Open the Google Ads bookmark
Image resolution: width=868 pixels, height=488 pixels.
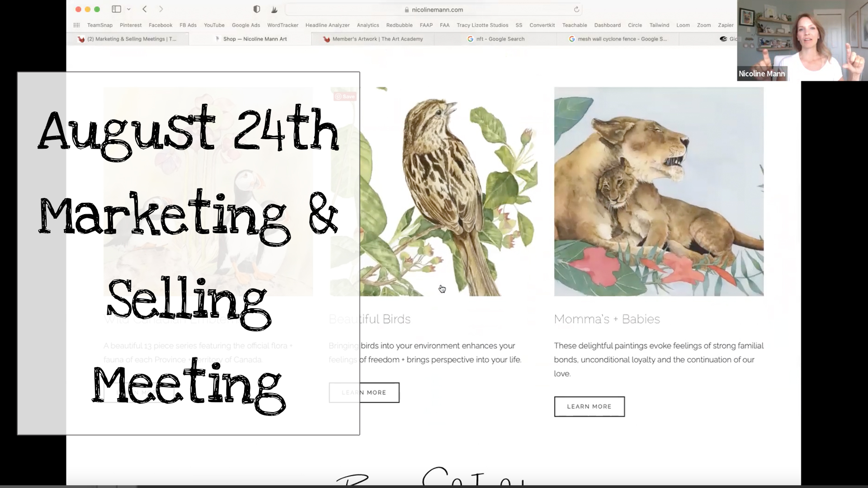coord(246,25)
